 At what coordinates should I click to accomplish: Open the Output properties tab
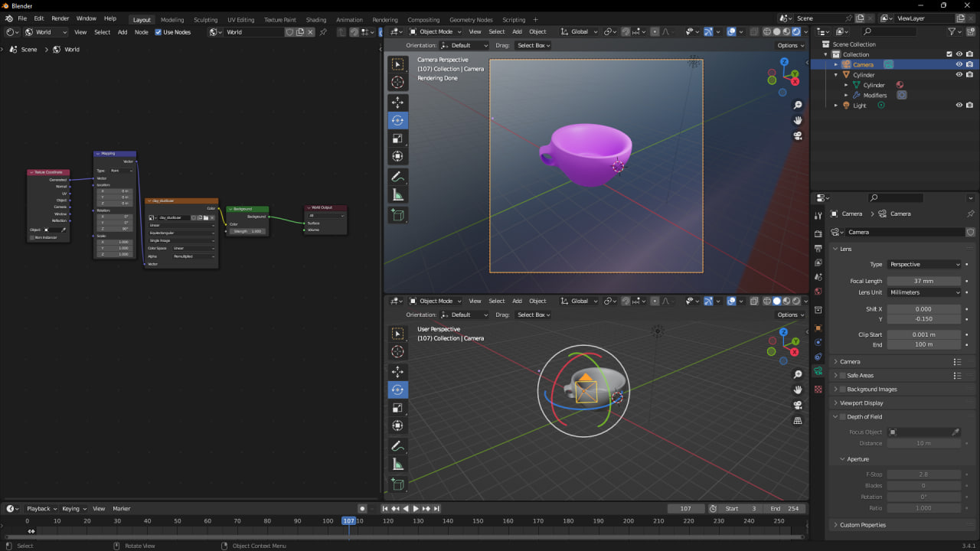click(818, 249)
